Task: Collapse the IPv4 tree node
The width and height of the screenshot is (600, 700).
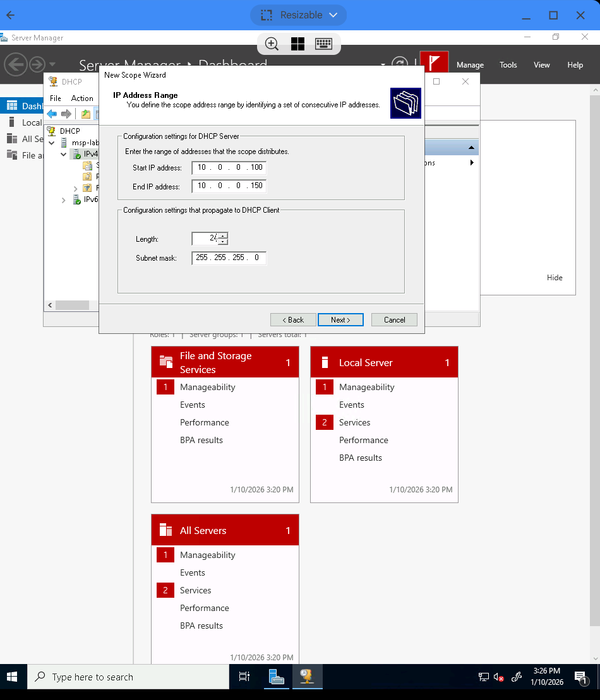Action: (x=63, y=153)
